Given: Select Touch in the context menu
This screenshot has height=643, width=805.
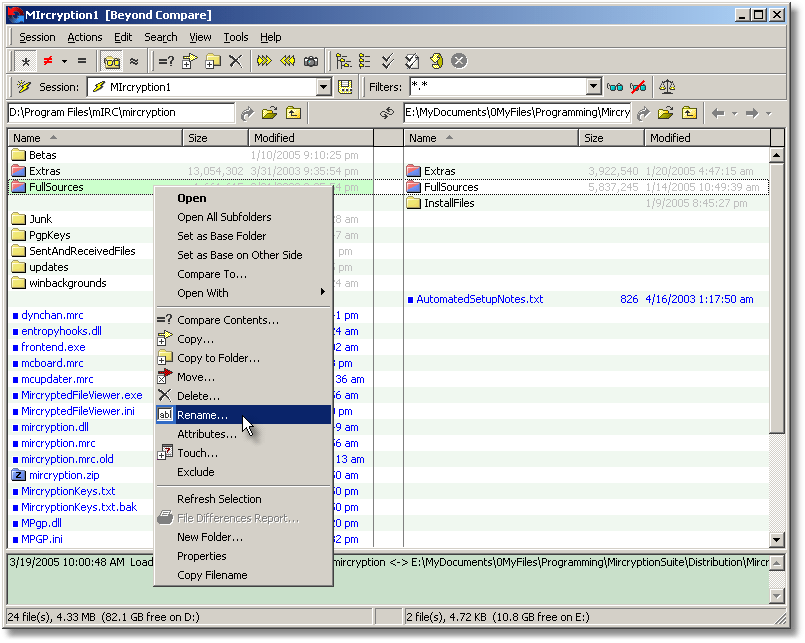Looking at the screenshot, I should [243, 453].
